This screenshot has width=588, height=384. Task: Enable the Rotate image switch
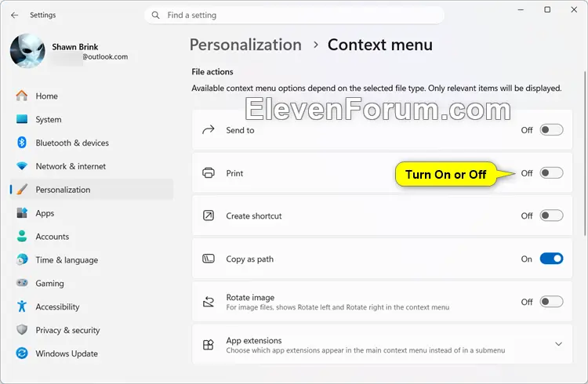coord(551,302)
